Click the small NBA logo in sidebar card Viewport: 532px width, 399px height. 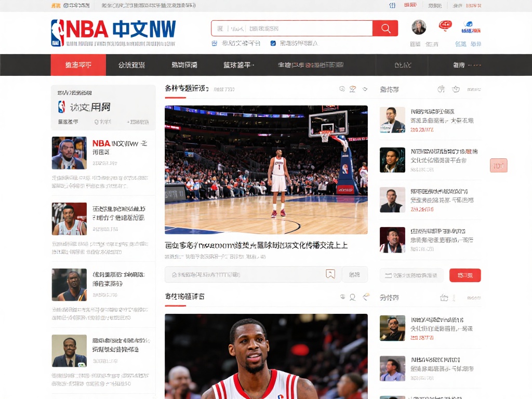pos(62,107)
